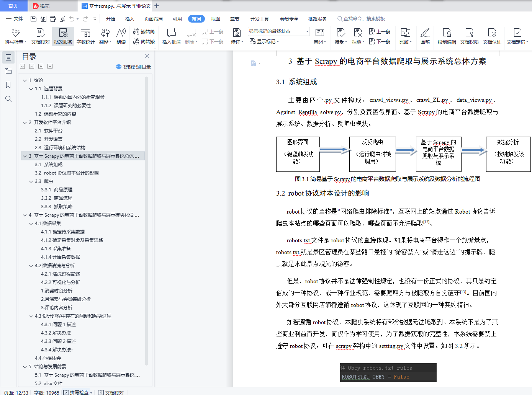Toggle 修订 track changes
This screenshot has width=532, height=395.
coord(237,36)
